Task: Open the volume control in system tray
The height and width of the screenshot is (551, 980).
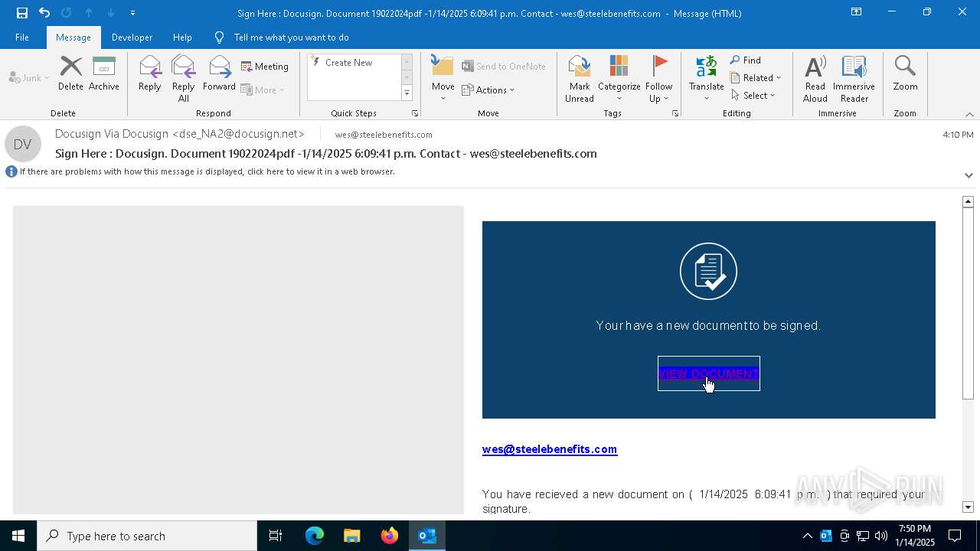Action: tap(881, 536)
